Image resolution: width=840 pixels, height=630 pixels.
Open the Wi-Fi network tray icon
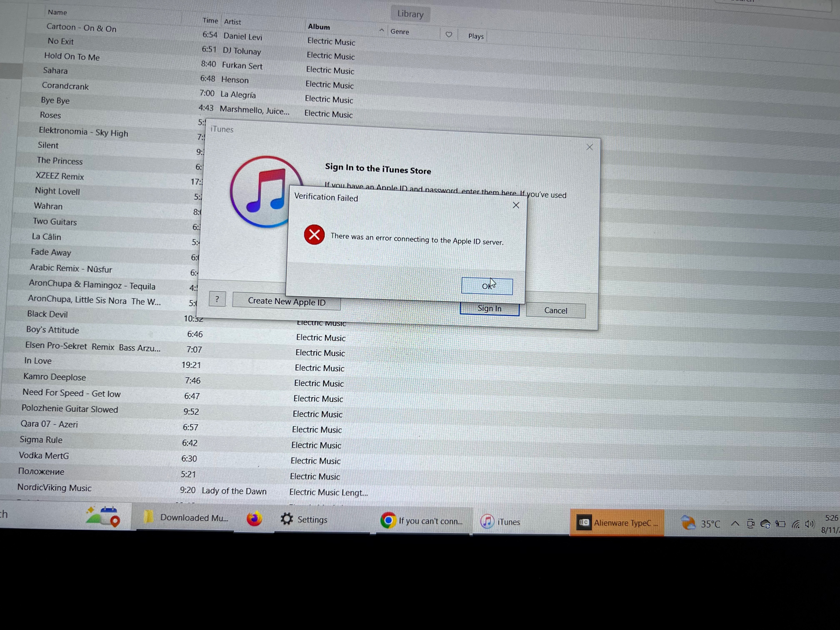tap(795, 524)
